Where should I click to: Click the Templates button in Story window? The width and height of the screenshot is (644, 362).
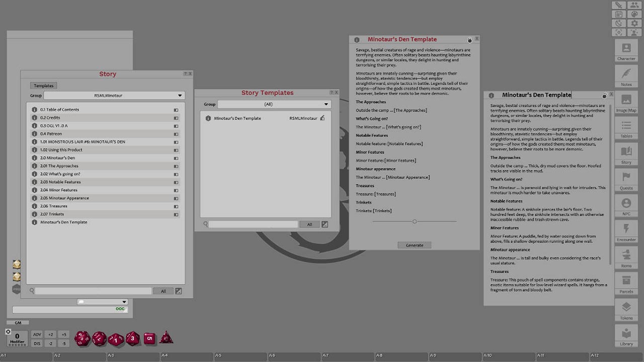[x=44, y=86]
